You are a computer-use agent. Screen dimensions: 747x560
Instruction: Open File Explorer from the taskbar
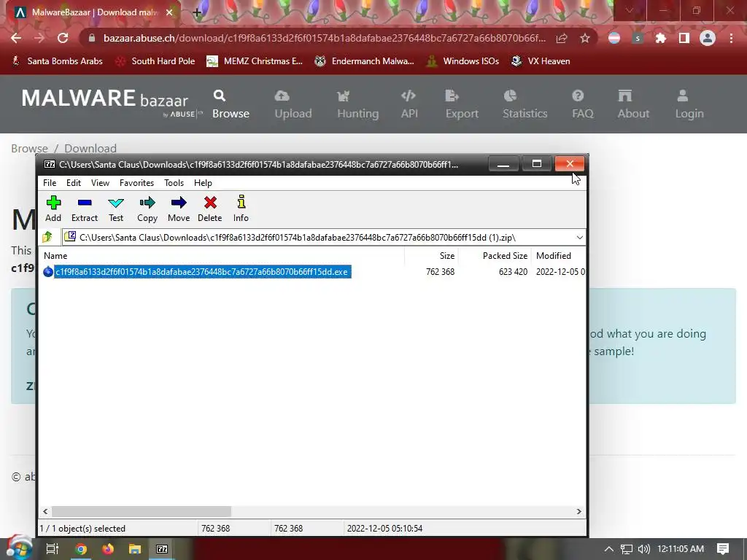pos(135,549)
